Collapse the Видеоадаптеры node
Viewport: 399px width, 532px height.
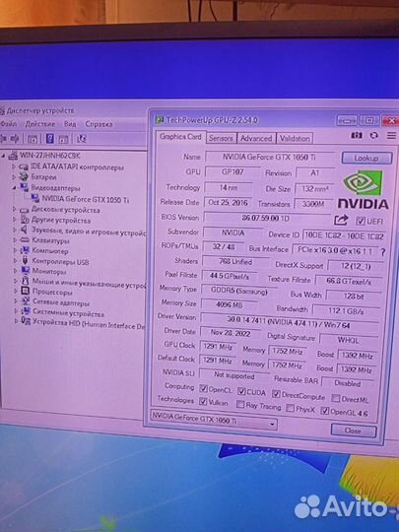(x=14, y=187)
